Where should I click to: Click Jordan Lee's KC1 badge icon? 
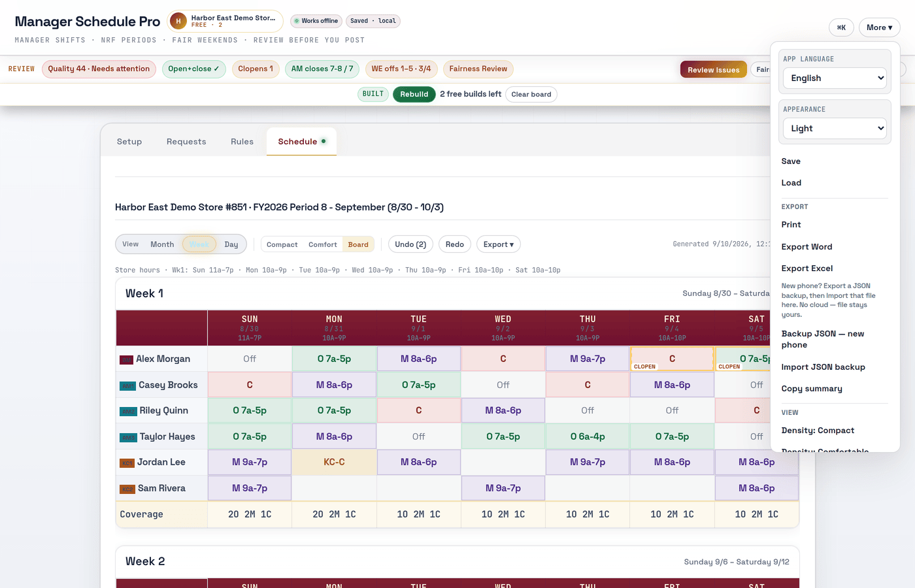point(127,463)
